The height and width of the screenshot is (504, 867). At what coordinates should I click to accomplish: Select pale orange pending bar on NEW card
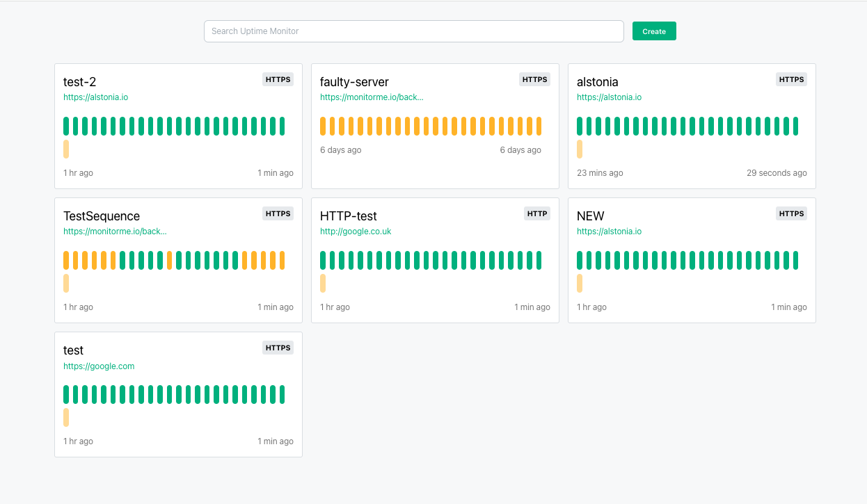[x=580, y=283]
